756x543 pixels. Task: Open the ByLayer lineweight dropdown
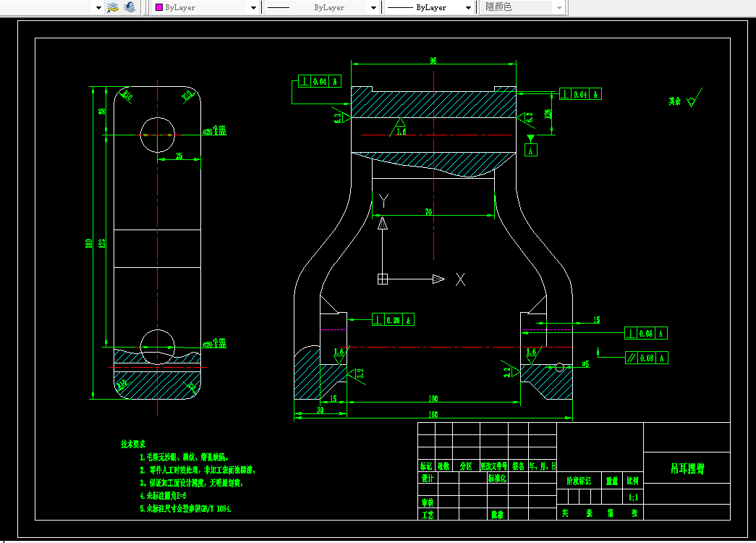coord(468,8)
